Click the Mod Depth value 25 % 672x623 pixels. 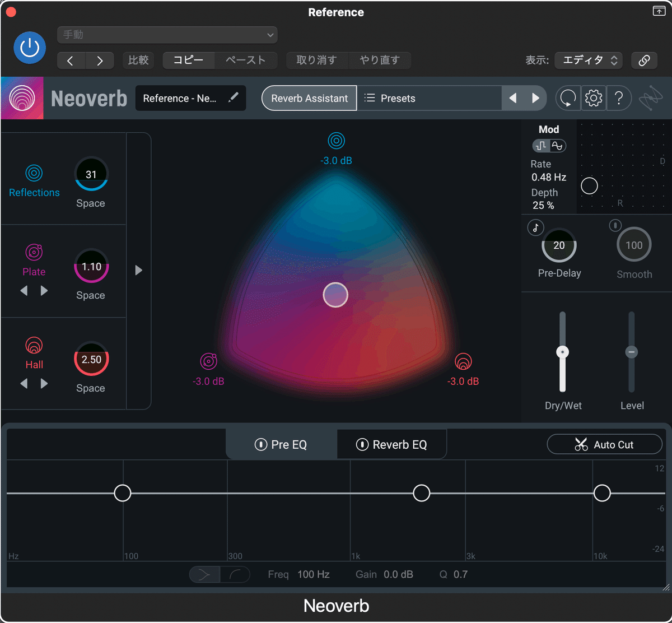click(543, 206)
